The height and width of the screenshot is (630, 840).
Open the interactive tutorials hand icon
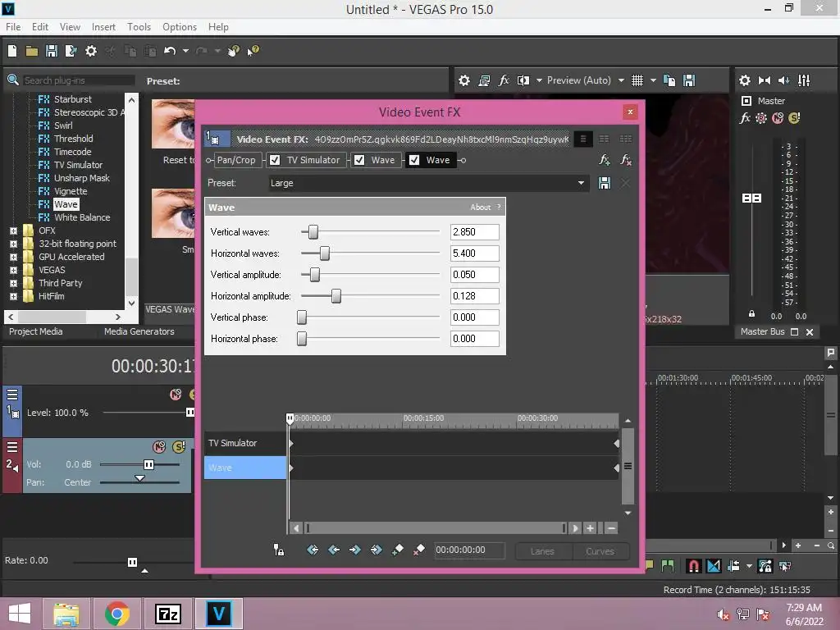(x=234, y=51)
